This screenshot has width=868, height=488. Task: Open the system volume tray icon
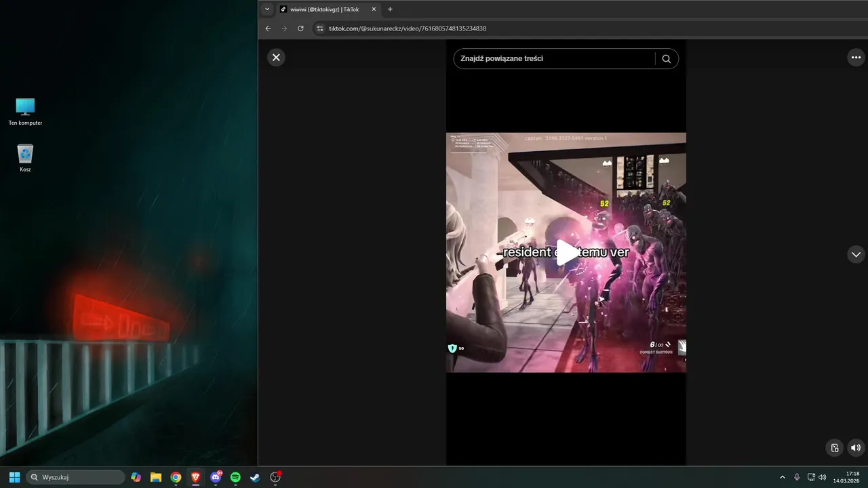pos(823,477)
